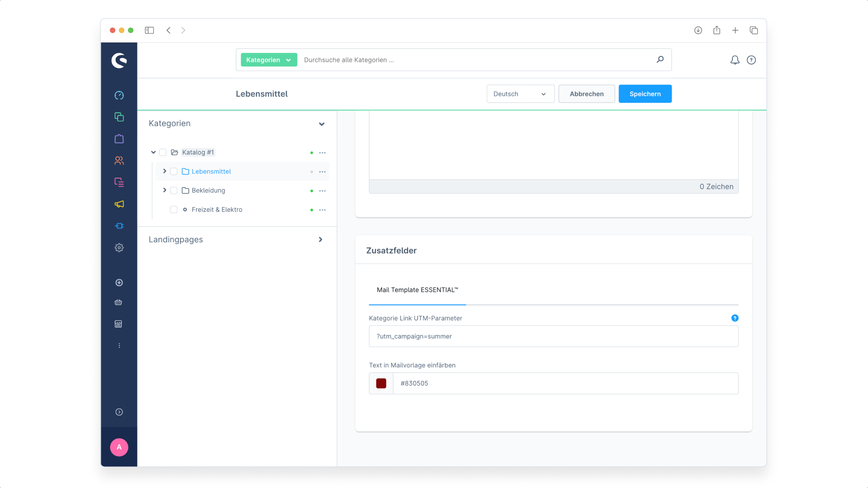Select Freizeit & Elektro category in tree
Viewport: 868px width, 488px height.
tap(217, 209)
